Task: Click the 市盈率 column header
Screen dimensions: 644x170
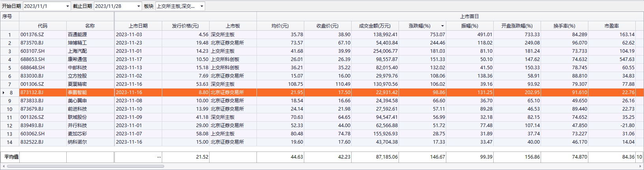Action: (x=611, y=26)
